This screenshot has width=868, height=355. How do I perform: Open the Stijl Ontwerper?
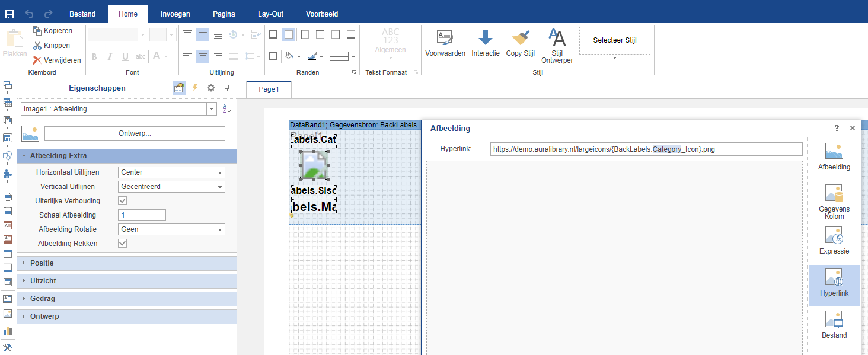557,46
